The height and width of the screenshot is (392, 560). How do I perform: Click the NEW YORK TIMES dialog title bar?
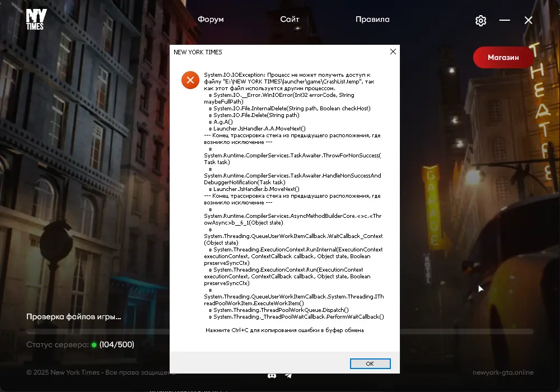(269, 52)
